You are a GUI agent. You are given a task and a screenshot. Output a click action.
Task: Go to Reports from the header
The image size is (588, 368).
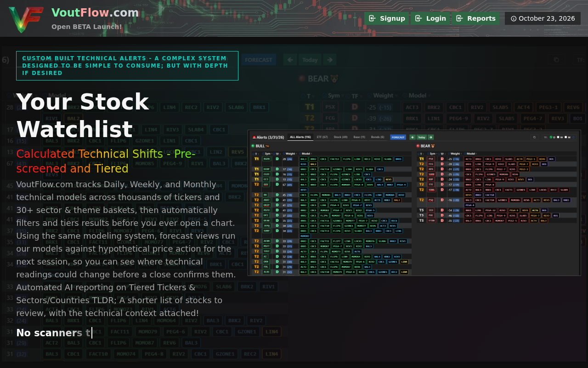pos(476,18)
